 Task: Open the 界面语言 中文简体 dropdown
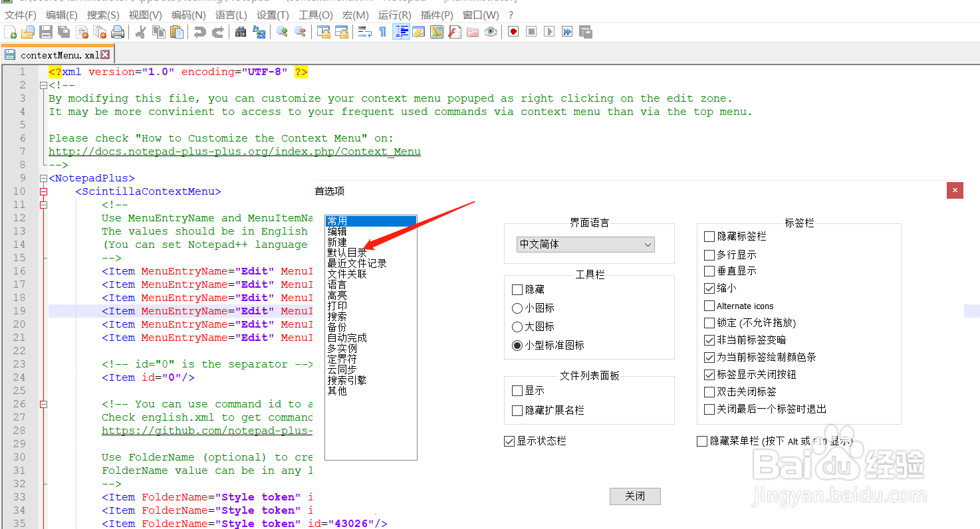[x=586, y=244]
